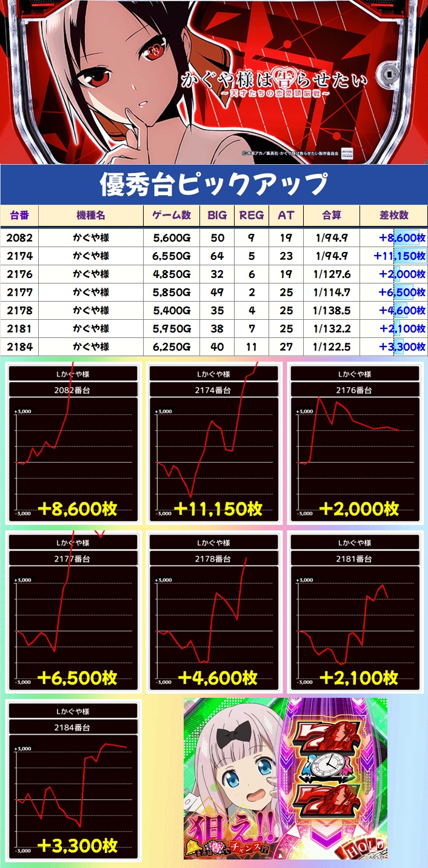Open the 2177番台 slump graph
The image size is (428, 868).
(72, 612)
